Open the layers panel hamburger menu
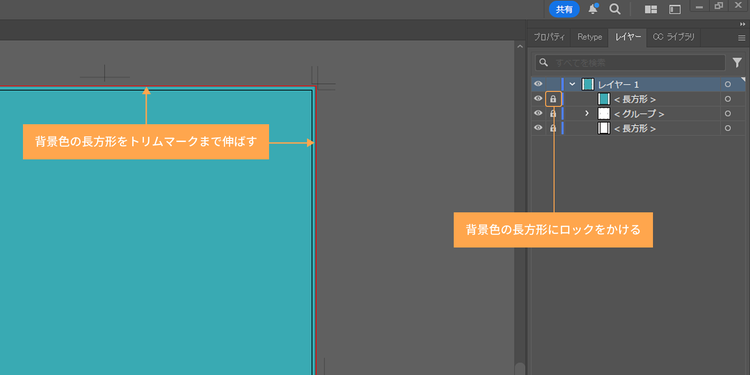Image resolution: width=750 pixels, height=375 pixels. tap(742, 37)
